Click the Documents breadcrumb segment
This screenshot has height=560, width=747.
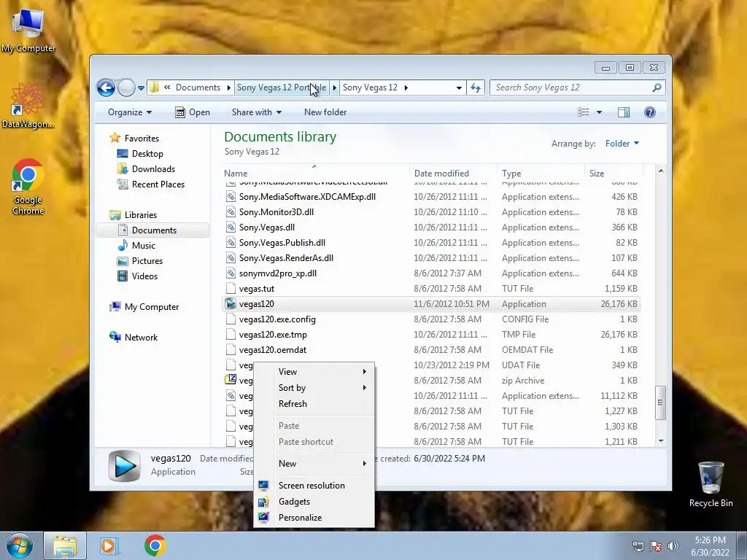pos(198,87)
